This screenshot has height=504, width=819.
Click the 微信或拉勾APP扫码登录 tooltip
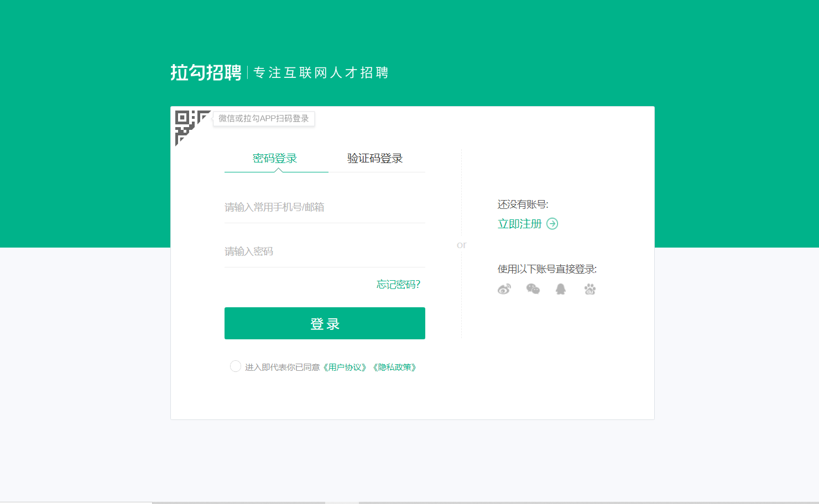[x=264, y=119]
